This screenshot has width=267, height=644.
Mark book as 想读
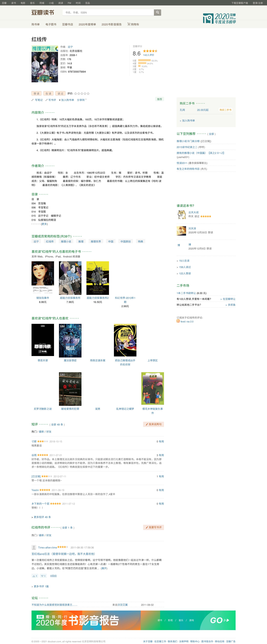pyautogui.click(x=37, y=93)
